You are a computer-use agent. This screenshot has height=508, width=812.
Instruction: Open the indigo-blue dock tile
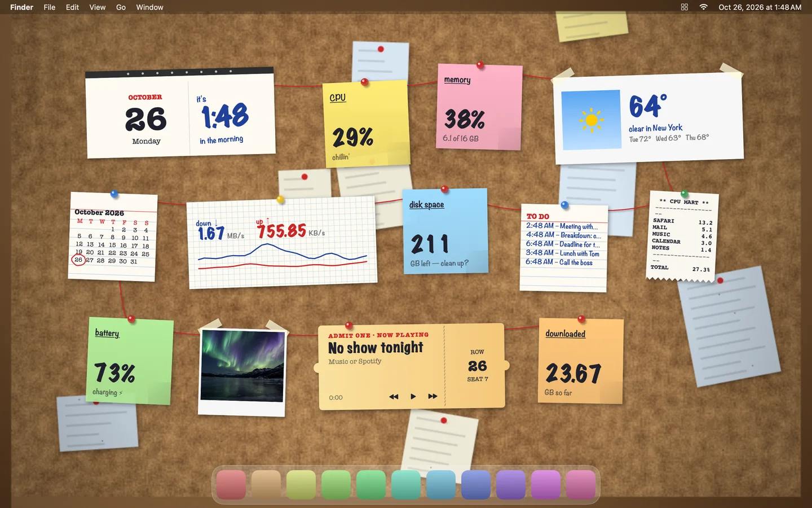click(x=476, y=485)
